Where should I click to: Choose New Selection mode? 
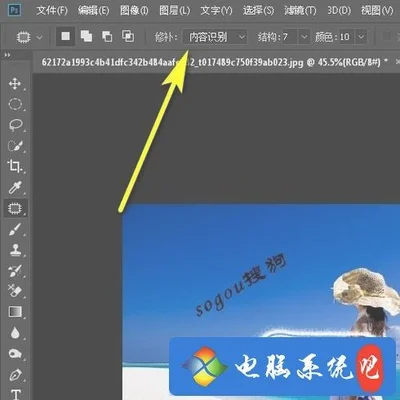click(x=66, y=36)
